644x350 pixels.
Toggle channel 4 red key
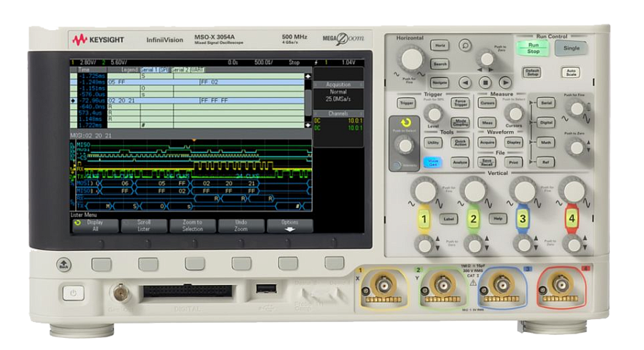pyautogui.click(x=572, y=219)
